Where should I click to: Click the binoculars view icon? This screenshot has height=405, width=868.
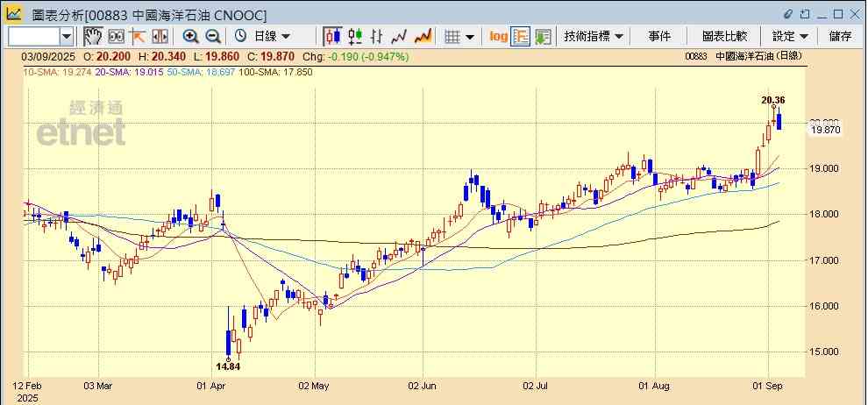click(x=117, y=37)
